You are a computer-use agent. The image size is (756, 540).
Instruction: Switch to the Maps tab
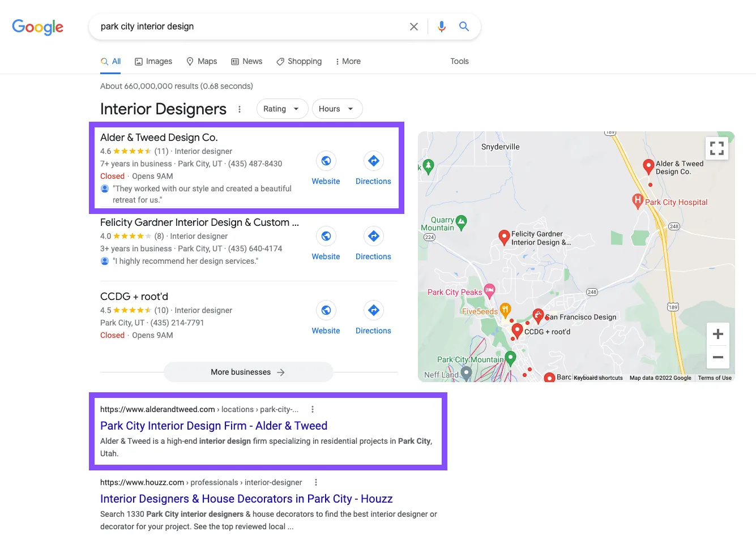coord(202,61)
